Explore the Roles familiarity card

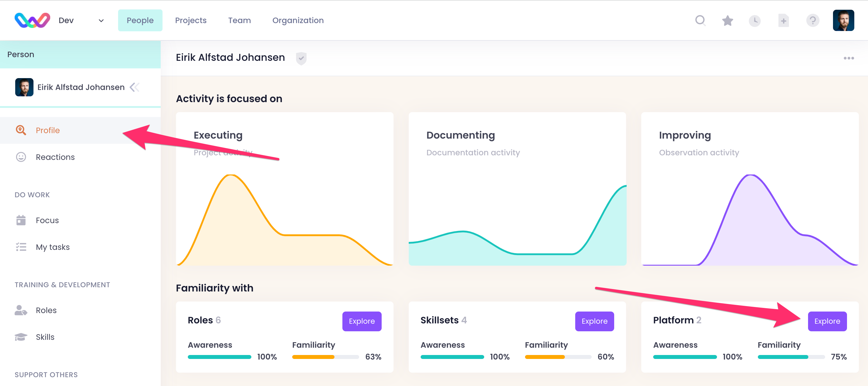[x=362, y=321]
